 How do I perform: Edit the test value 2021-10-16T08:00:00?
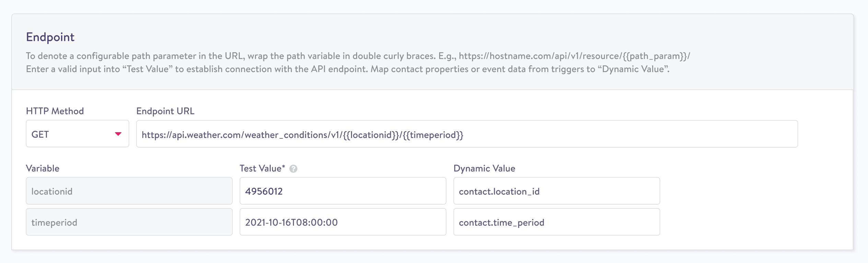tap(342, 222)
